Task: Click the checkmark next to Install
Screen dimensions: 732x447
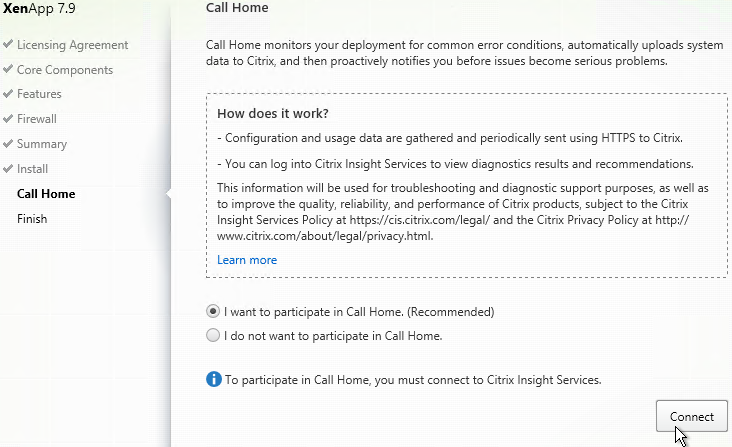Action: 7,168
